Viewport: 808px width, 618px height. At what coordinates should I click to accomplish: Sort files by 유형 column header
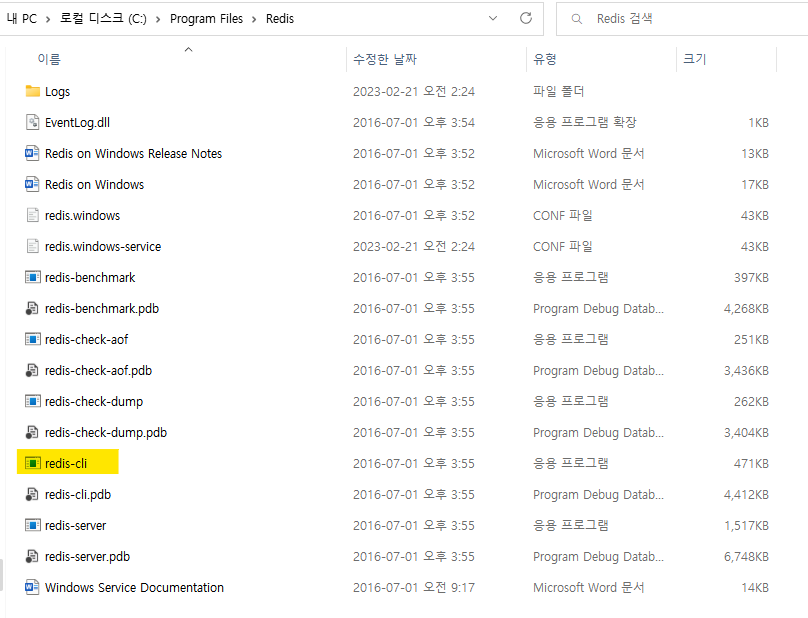[545, 59]
